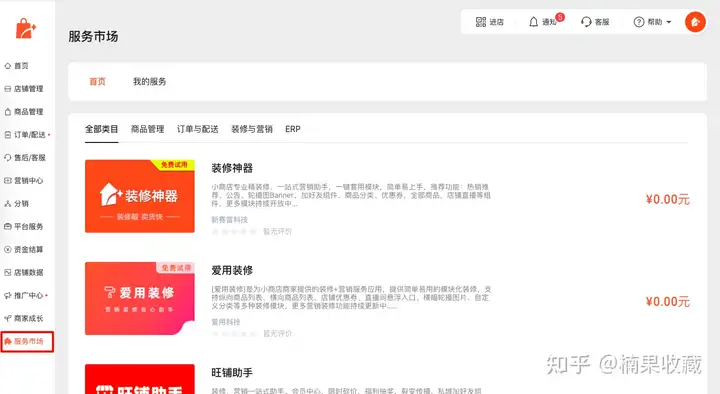
Task: Click the 帮助 question mark icon
Action: tap(639, 22)
